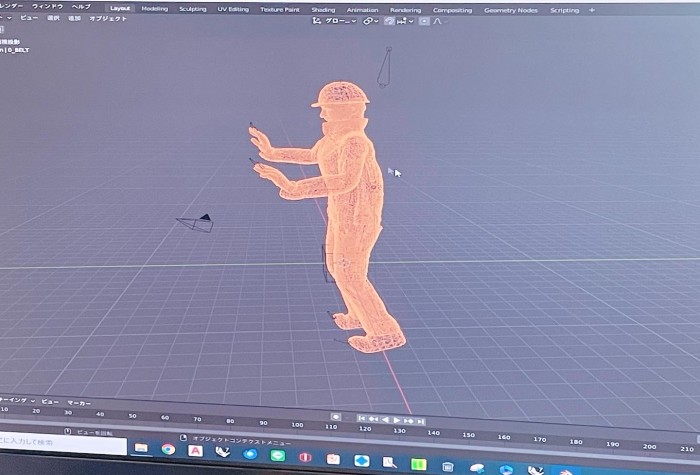Toggle snapping magnet icon in header
700x475 pixels.
tap(390, 20)
